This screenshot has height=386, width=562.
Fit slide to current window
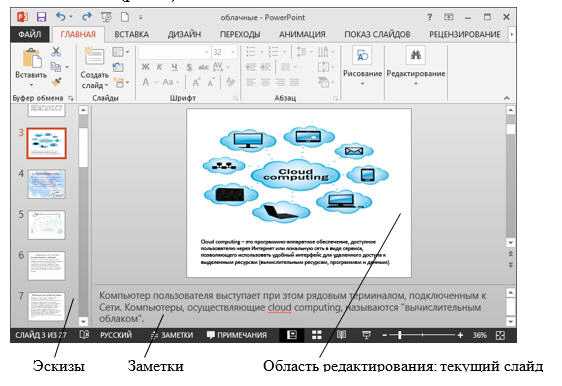pyautogui.click(x=500, y=335)
